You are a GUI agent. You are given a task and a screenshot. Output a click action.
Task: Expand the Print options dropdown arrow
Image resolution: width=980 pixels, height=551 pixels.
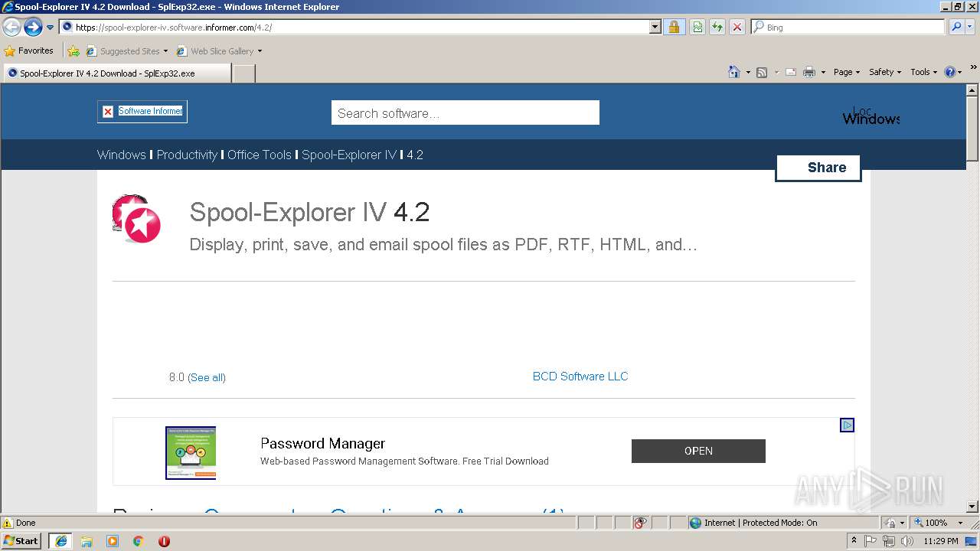(x=823, y=72)
